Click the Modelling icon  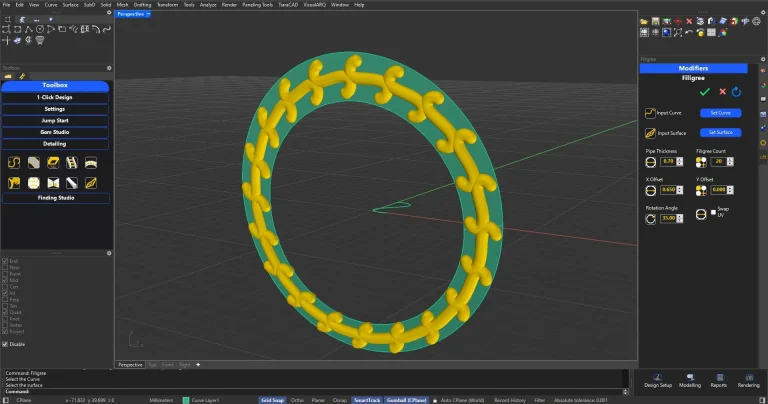tap(689, 376)
